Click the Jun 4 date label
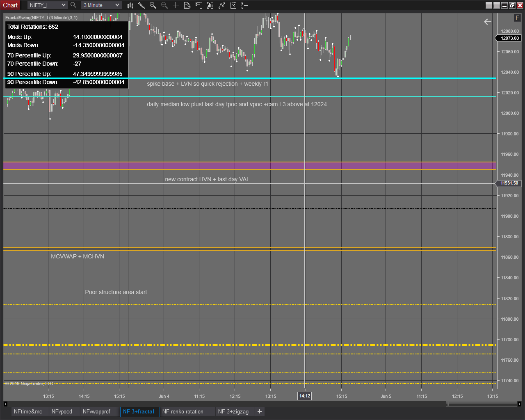The image size is (525, 420). click(164, 396)
